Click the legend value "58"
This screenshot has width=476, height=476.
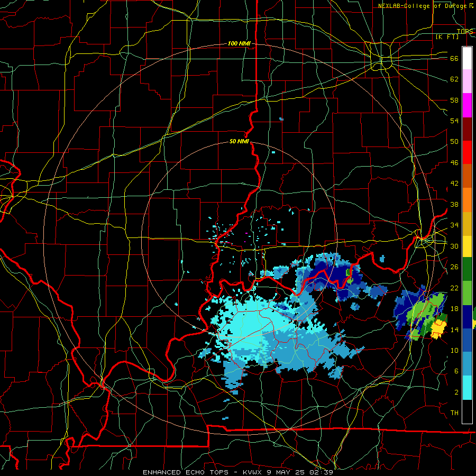(454, 100)
